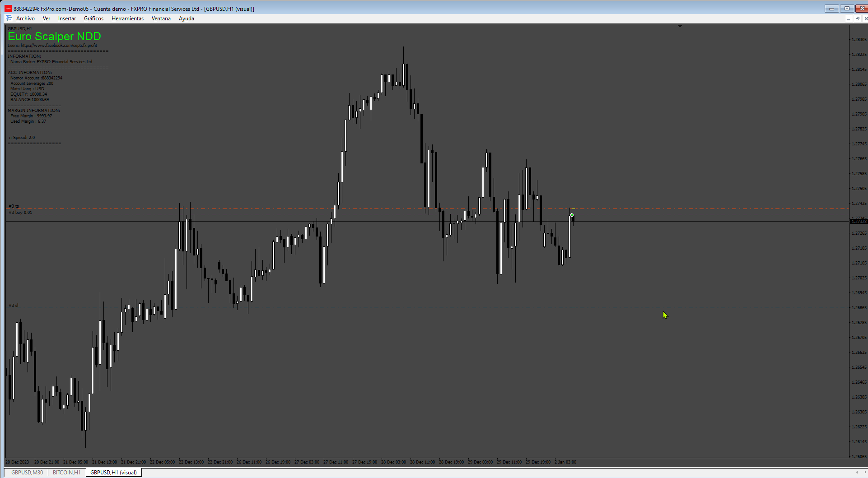Screen dimensions: 868x478
Task: Close the inner chart window
Action: [865, 19]
